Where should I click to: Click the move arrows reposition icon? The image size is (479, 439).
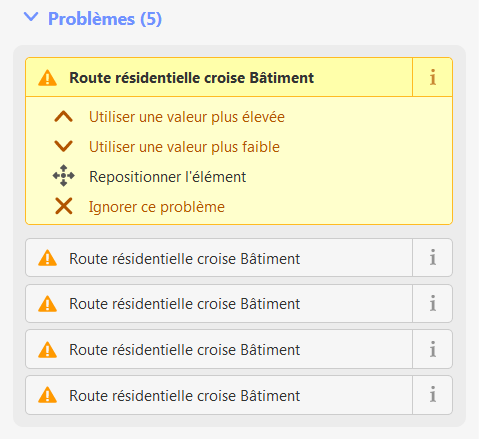(64, 176)
